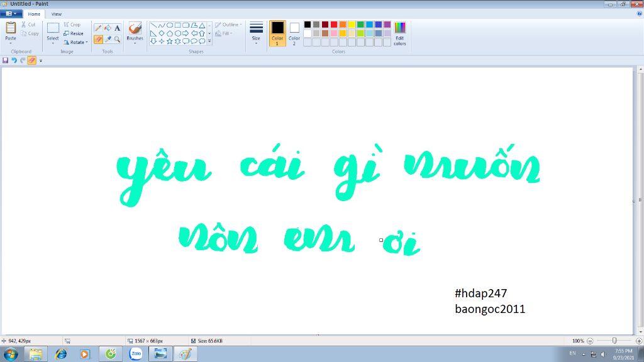The image size is (644, 362).
Task: Adjust the zoom slider handle
Action: tap(614, 341)
